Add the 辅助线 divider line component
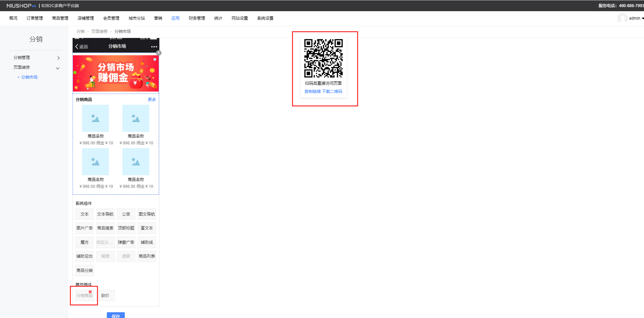644x318 pixels. click(147, 242)
